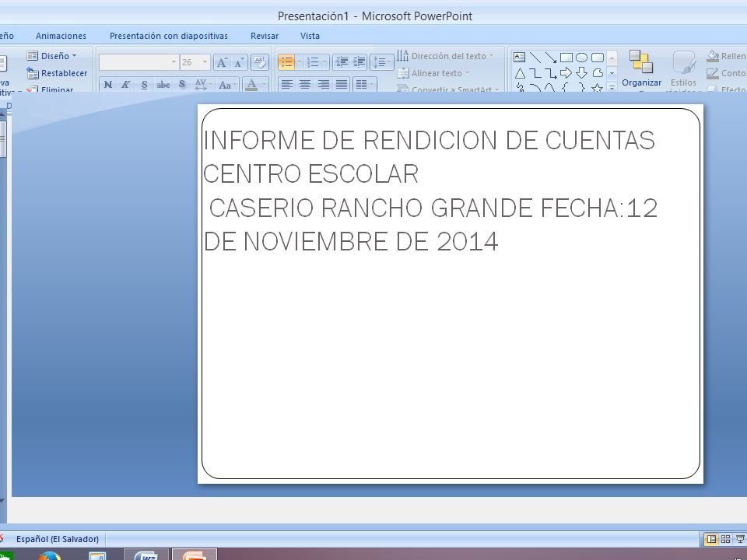747x560 pixels.
Task: Clear all formatting eraser icon
Action: pos(260,62)
